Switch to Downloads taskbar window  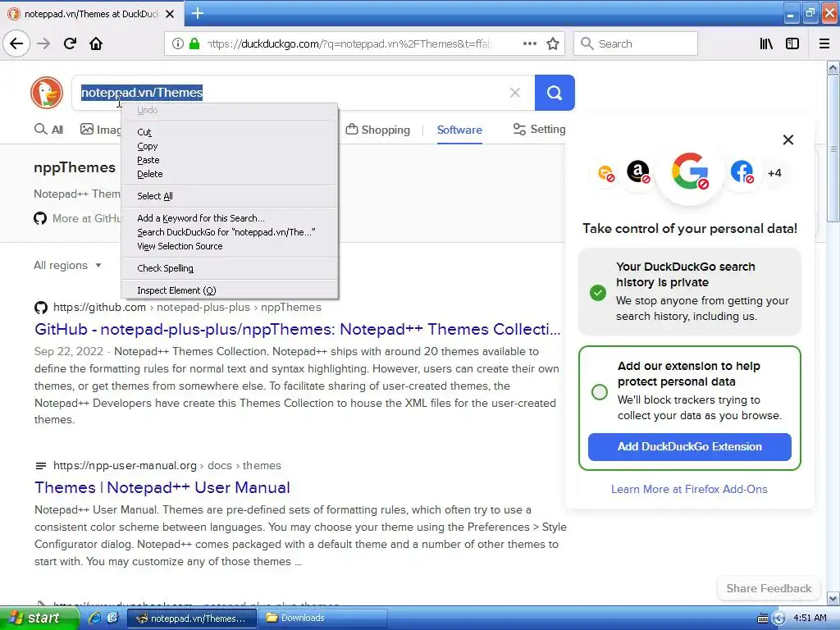323,619
